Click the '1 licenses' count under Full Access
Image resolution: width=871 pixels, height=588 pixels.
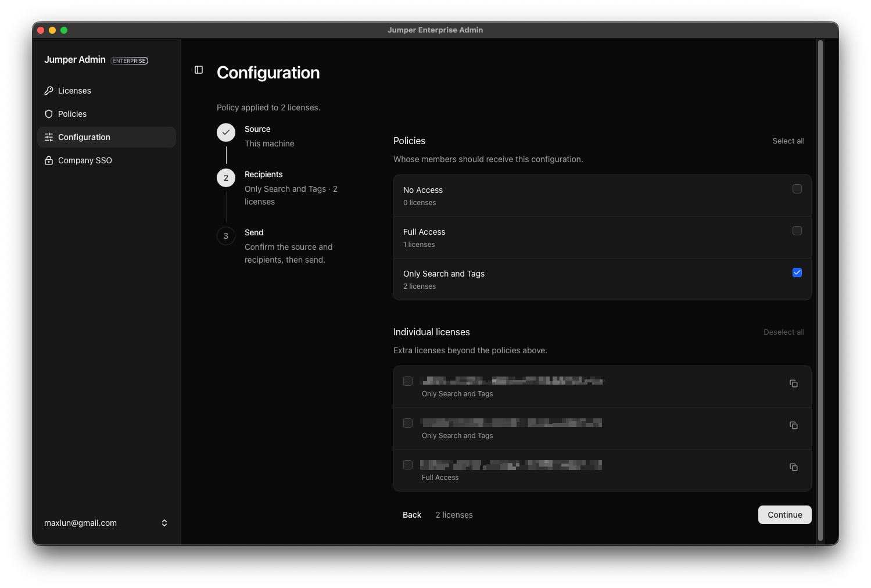pos(419,245)
